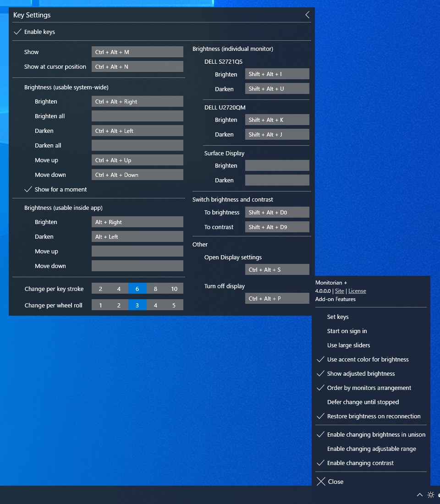Click the empty Brighten all shortcut field
This screenshot has width=440, height=504.
point(137,116)
